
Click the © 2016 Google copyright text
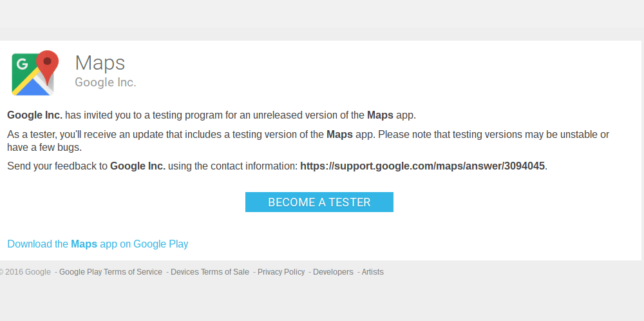pos(26,272)
